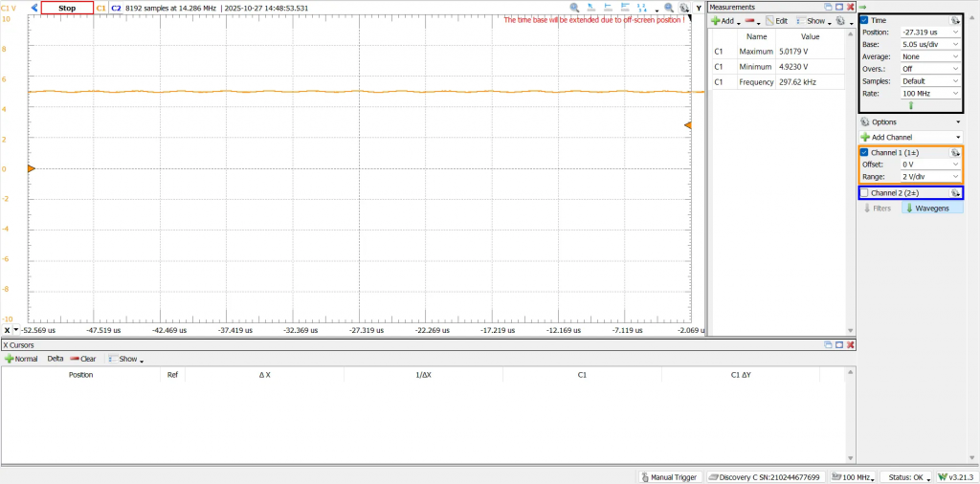980x484 pixels.
Task: Click the Stop acquisition button
Action: 67,8
